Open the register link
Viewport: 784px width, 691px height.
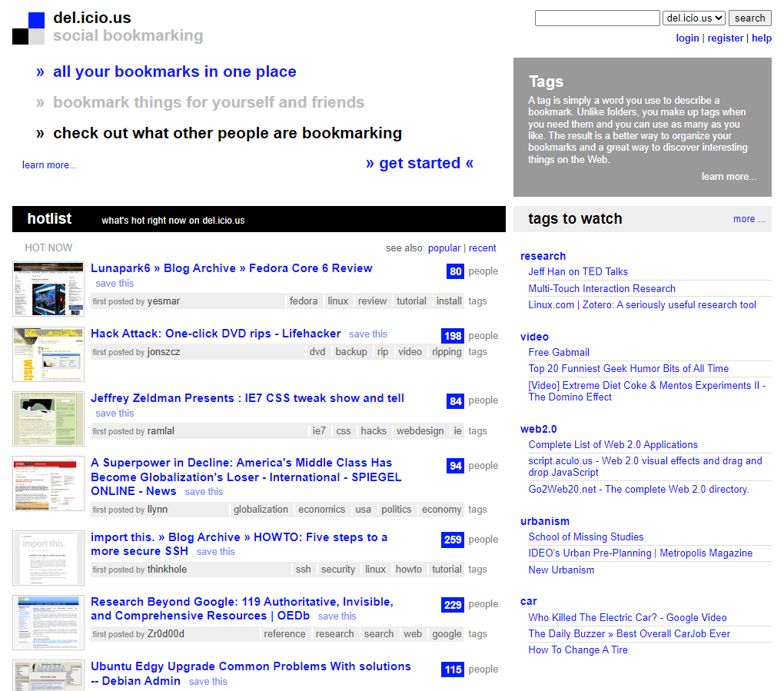725,38
